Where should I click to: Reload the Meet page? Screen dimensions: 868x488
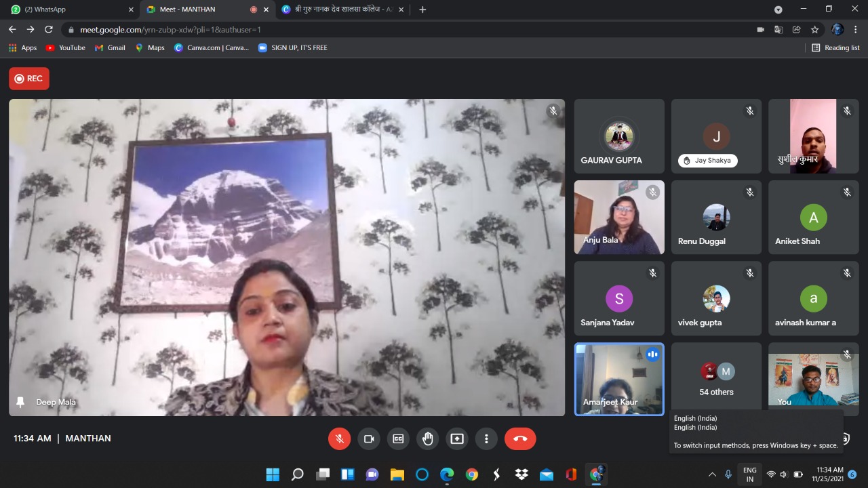click(x=49, y=30)
